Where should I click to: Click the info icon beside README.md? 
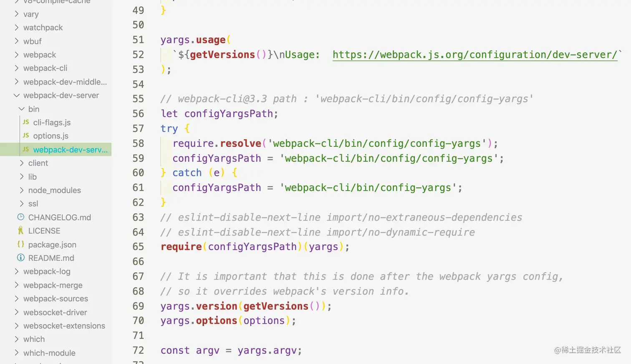point(20,258)
